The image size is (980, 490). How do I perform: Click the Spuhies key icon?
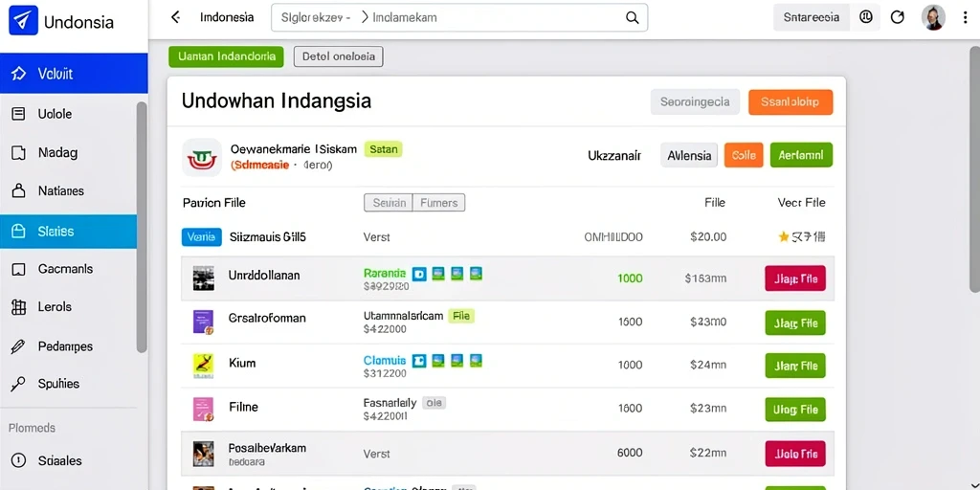(18, 384)
